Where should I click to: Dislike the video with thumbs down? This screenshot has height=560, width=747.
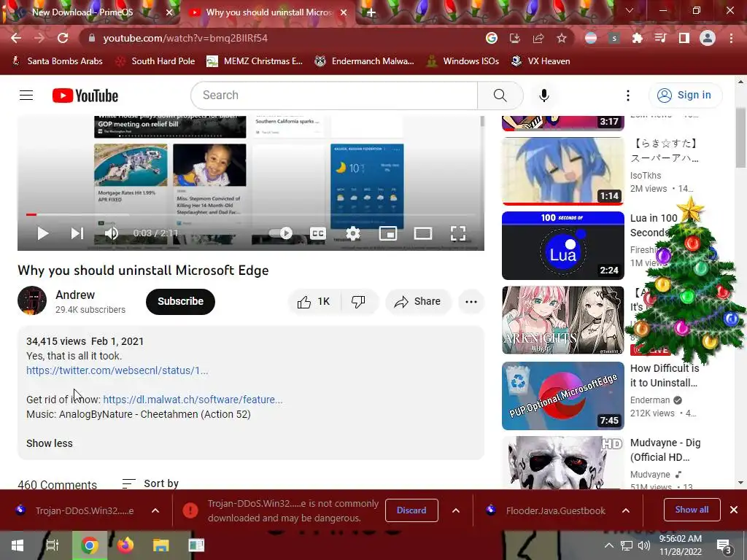tap(358, 301)
